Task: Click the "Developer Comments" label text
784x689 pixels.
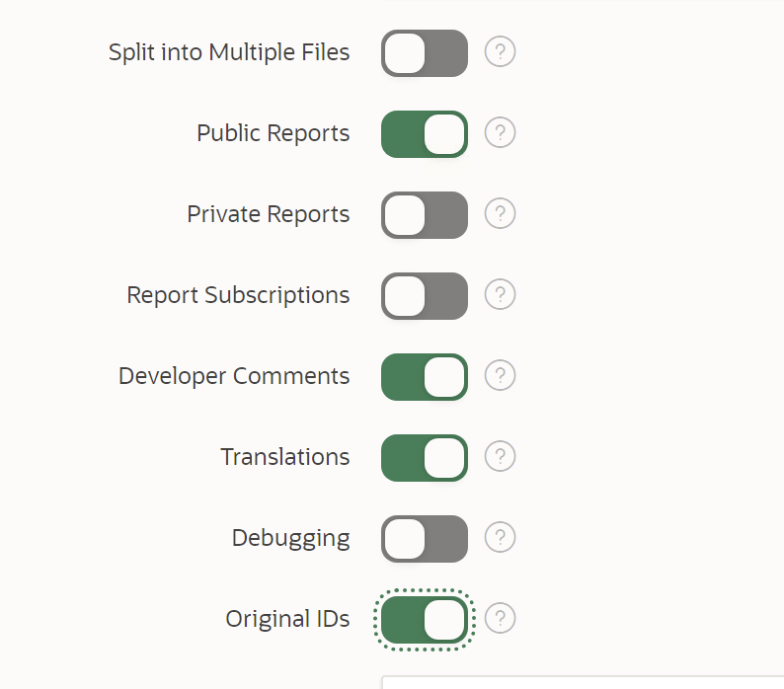Action: 234,376
